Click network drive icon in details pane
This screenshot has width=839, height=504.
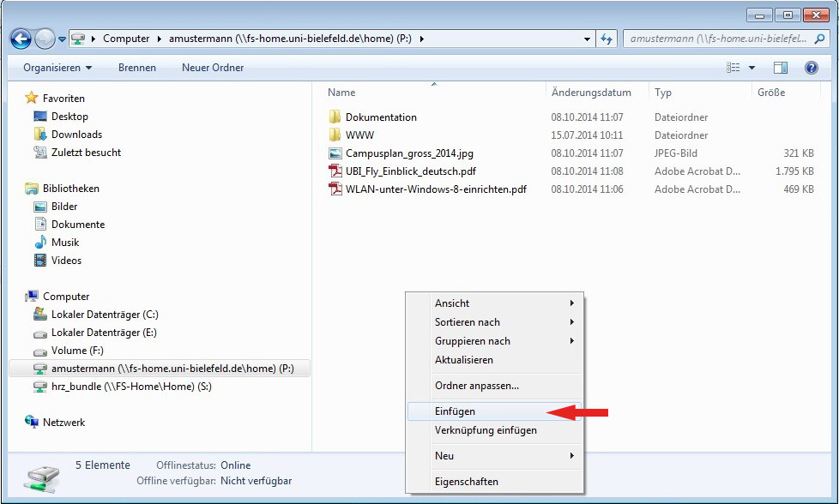(41, 477)
